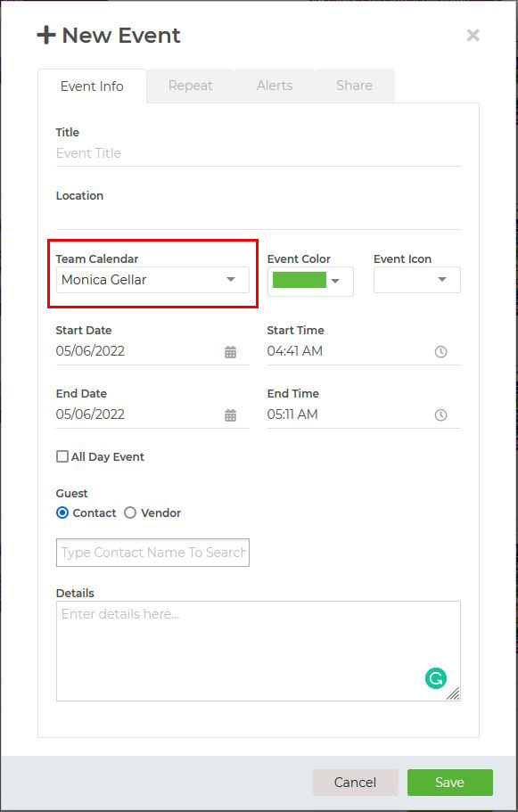Click the End Time clock icon
The image size is (518, 812).
pos(440,415)
